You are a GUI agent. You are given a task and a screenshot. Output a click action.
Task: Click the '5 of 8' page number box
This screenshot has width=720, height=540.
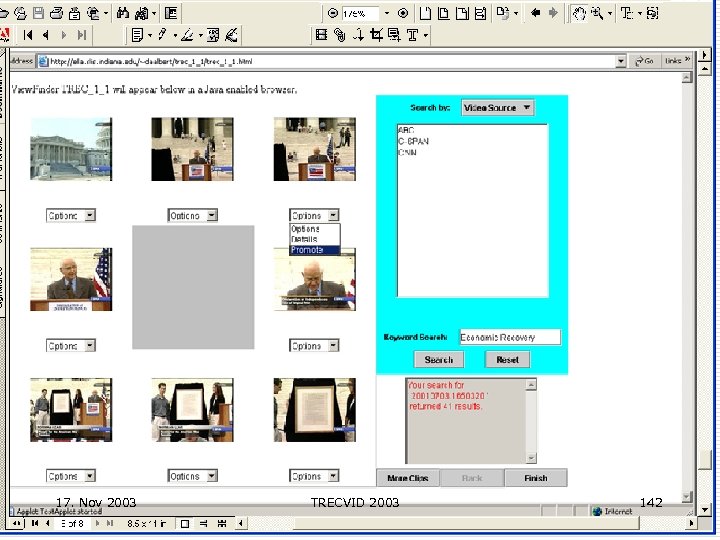[x=72, y=523]
